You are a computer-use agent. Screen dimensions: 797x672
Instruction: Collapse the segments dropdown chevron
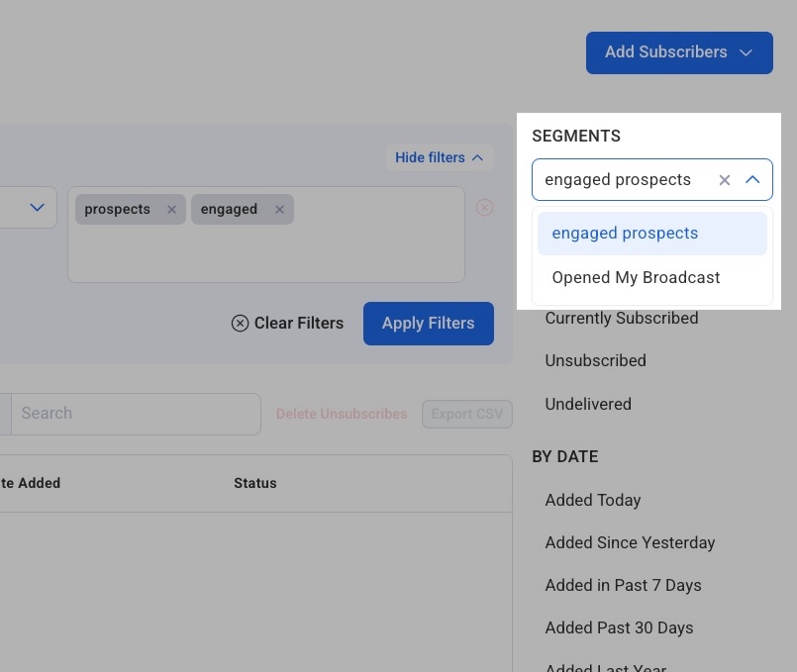click(x=752, y=180)
